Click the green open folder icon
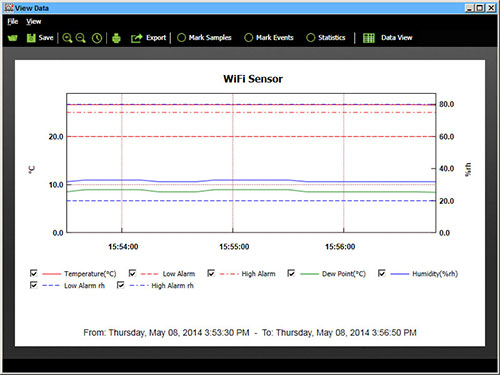 pyautogui.click(x=13, y=38)
